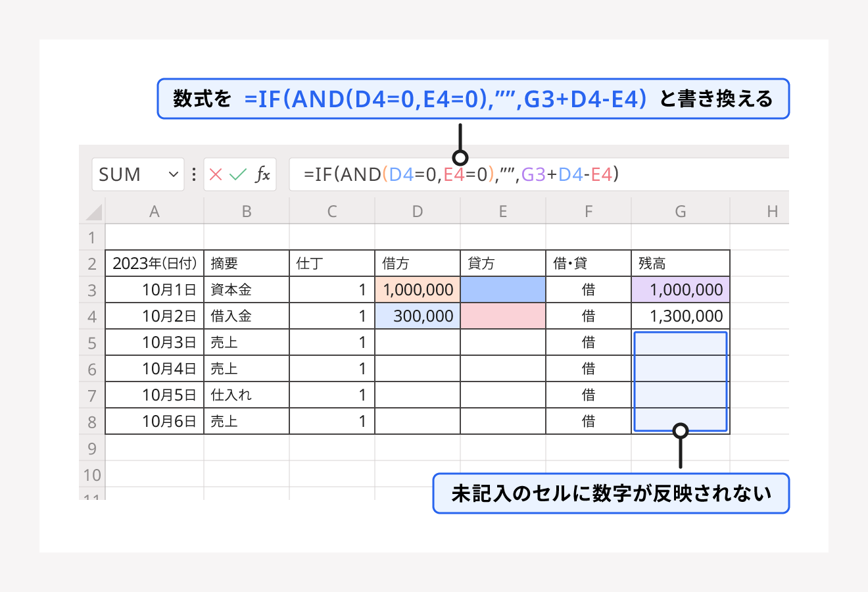868x592 pixels.
Task: Select the 借入金 cell
Action: [247, 316]
